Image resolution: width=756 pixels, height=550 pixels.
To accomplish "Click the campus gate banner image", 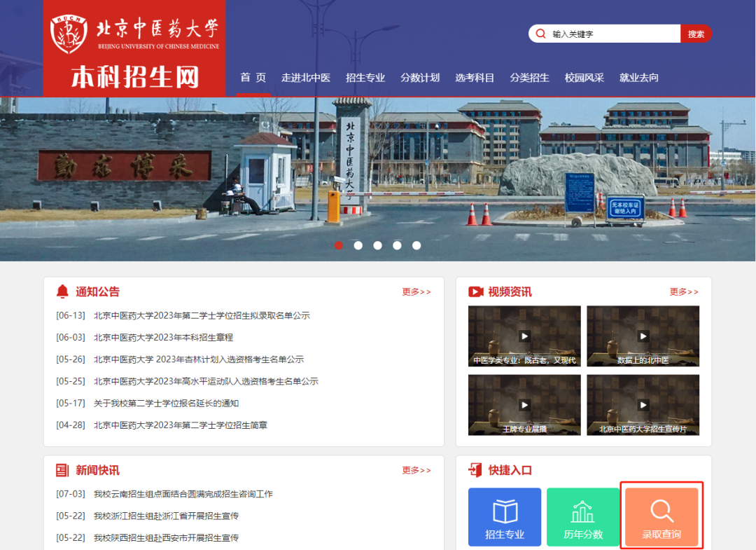I will coord(377,179).
